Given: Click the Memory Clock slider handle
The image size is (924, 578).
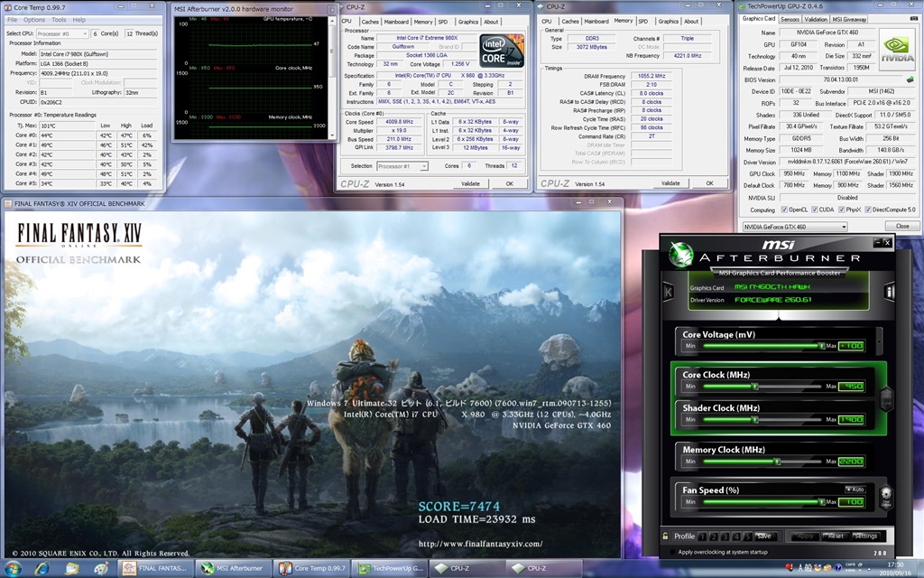Looking at the screenshot, I should 778,462.
